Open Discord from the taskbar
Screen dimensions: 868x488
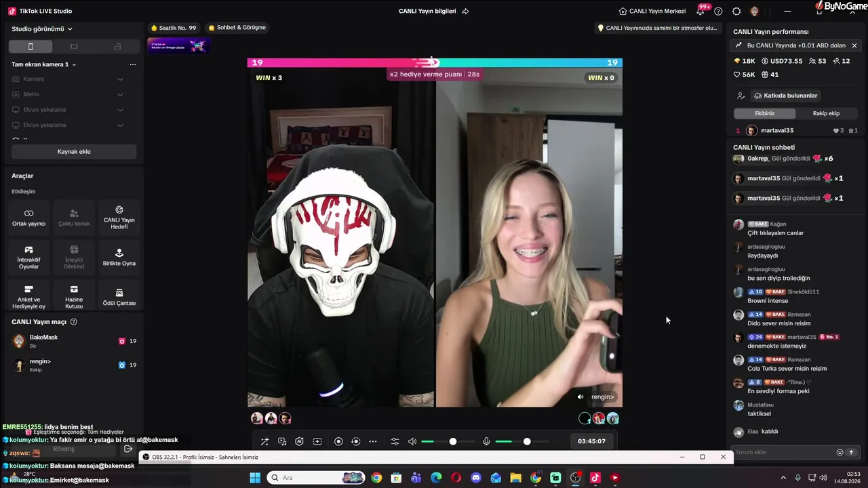(476, 478)
